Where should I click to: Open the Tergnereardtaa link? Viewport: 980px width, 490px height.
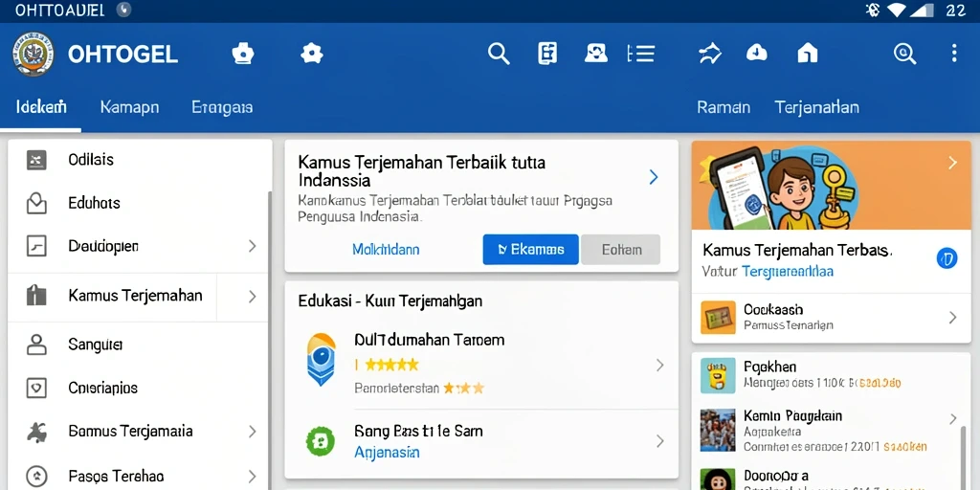point(788,272)
